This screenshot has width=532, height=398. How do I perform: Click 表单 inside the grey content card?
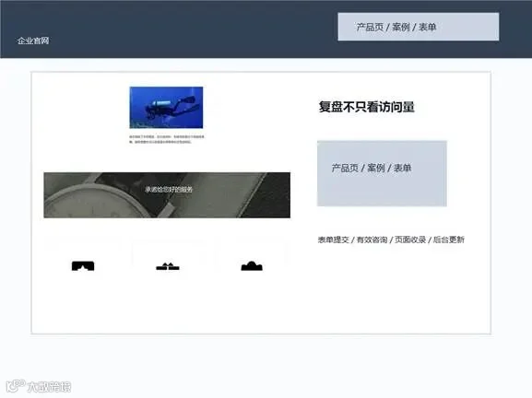pyautogui.click(x=402, y=168)
